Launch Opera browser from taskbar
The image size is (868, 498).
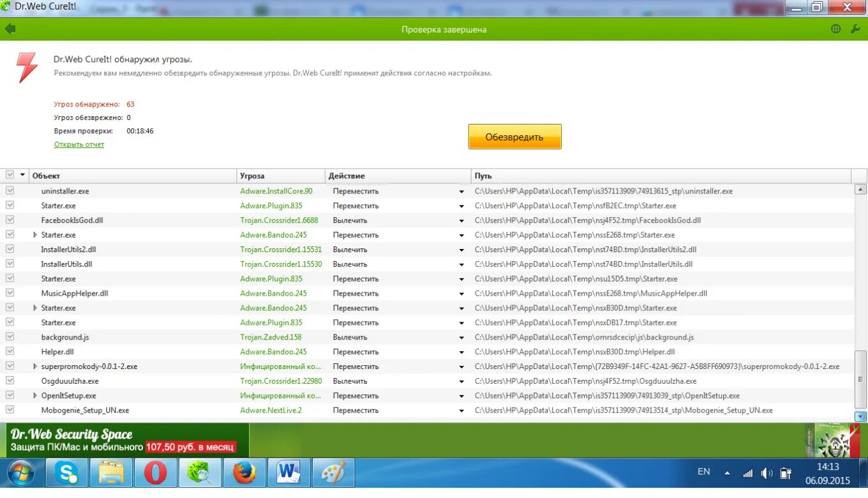click(155, 473)
